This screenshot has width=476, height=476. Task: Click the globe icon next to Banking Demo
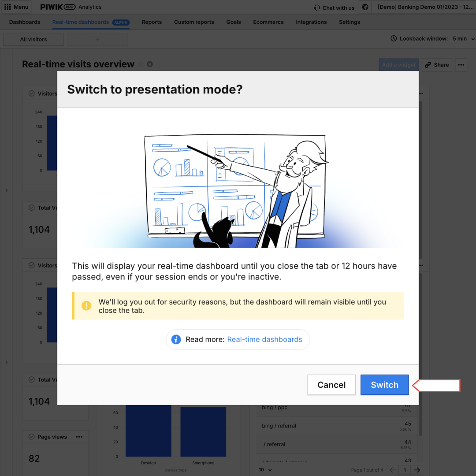(x=364, y=7)
